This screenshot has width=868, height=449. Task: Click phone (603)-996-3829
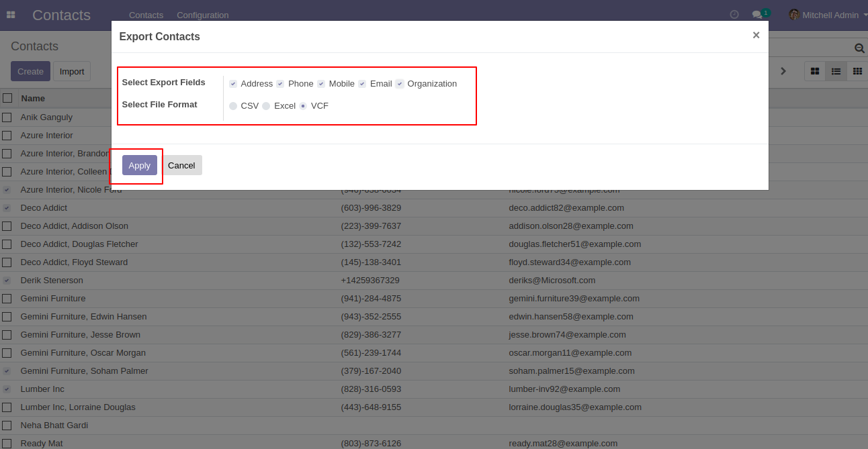(x=371, y=208)
